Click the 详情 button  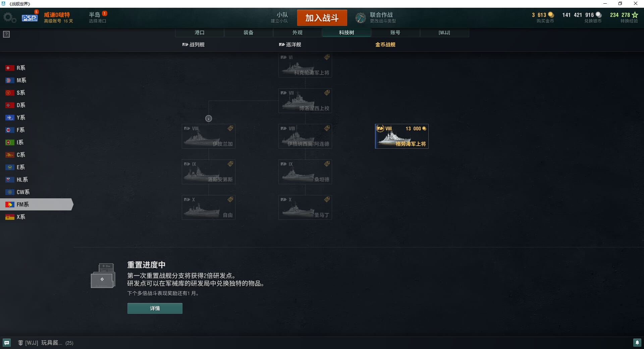[x=155, y=308]
